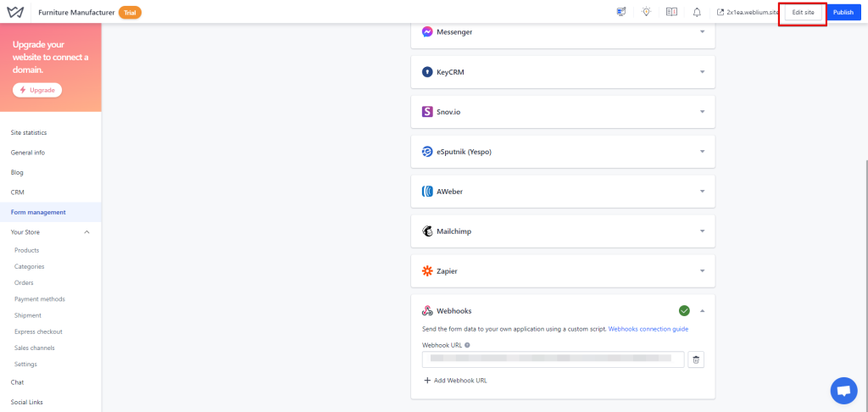Screen dimensions: 868x412
Task: Open the live chat bubble
Action: pos(843,390)
